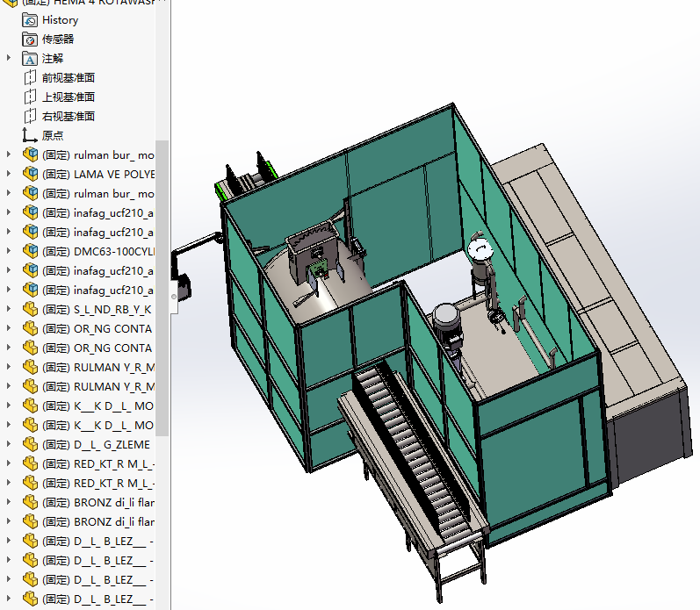Click the first RED_KT_R M_L_ assembly icon

(31, 463)
